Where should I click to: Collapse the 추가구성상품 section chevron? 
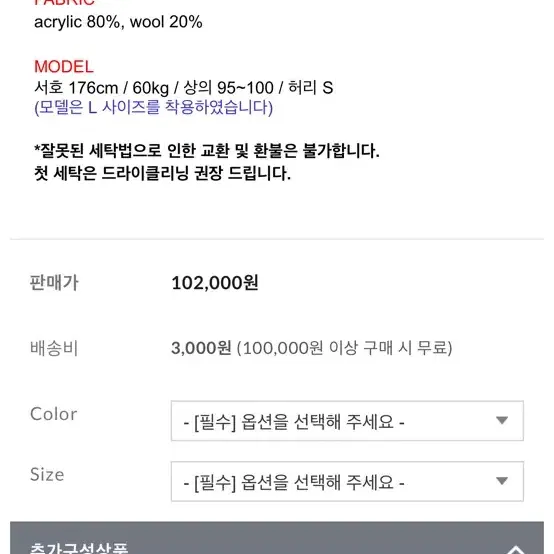click(516, 550)
